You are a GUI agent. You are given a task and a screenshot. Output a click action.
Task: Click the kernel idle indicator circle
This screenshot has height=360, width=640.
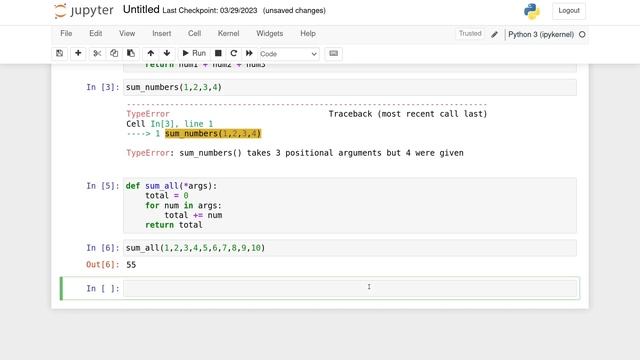coord(582,35)
